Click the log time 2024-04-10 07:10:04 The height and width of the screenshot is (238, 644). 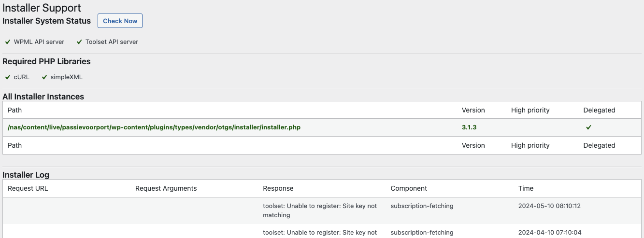pyautogui.click(x=549, y=232)
